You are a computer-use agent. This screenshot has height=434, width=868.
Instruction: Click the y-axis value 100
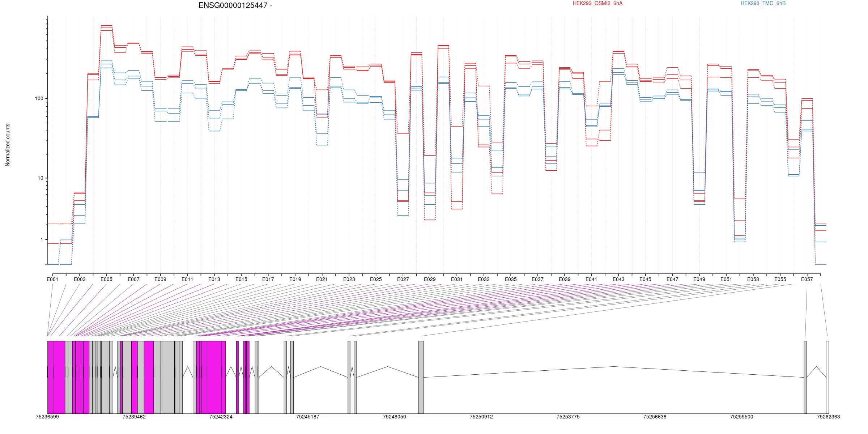click(39, 98)
